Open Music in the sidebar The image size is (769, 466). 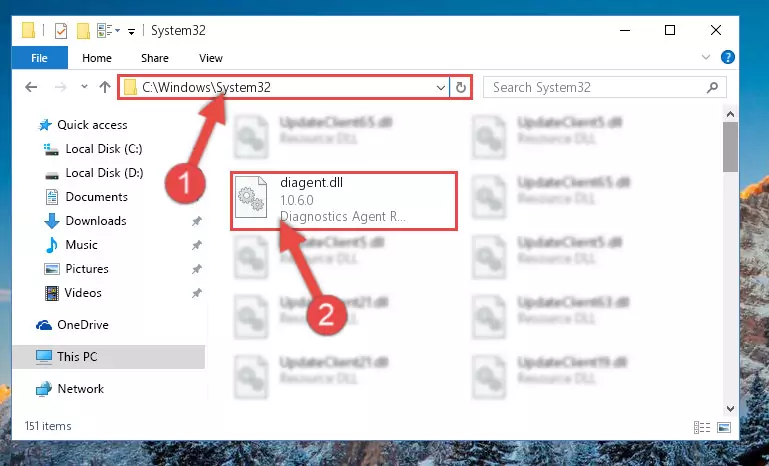click(81, 245)
